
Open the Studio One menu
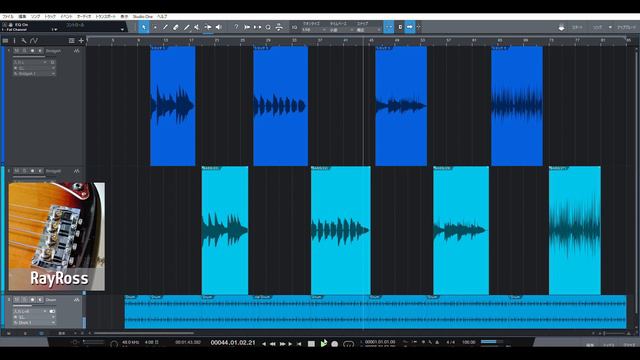point(142,17)
